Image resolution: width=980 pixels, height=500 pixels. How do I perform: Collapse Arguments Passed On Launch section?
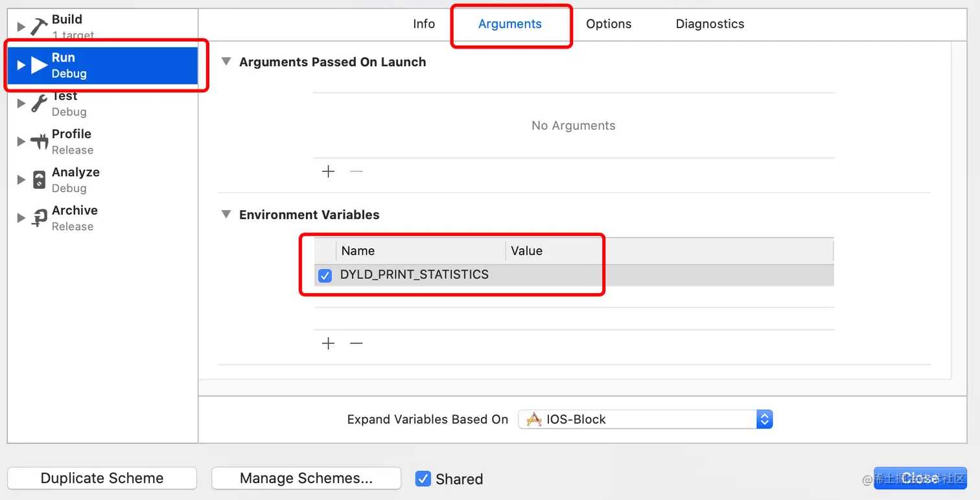226,62
